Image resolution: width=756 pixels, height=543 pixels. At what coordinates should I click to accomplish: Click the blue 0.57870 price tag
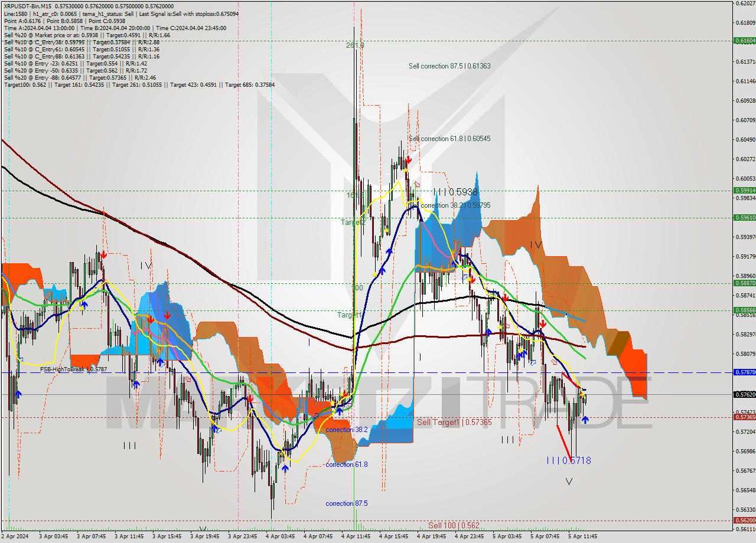[x=744, y=372]
